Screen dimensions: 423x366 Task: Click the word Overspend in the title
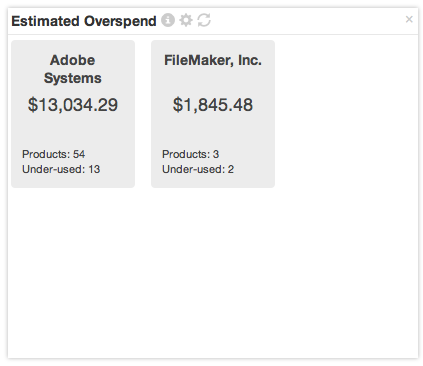tap(120, 21)
